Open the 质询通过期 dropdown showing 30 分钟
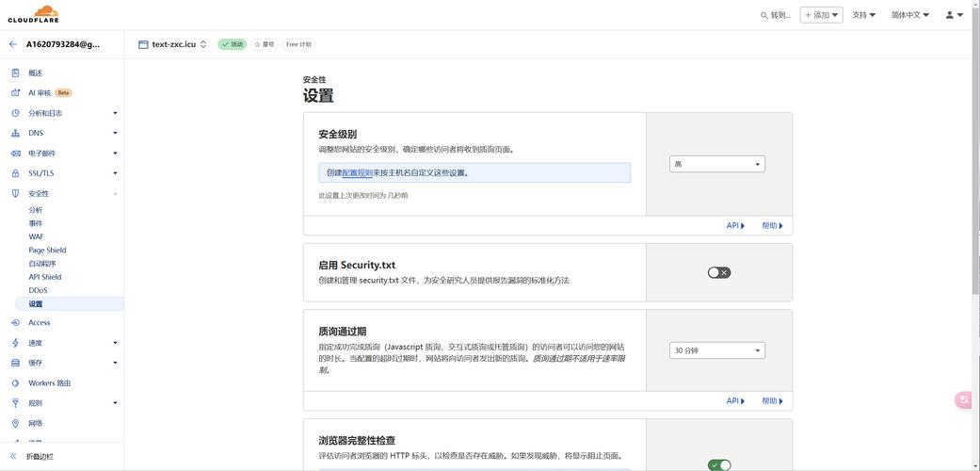This screenshot has height=471, width=980. click(716, 350)
